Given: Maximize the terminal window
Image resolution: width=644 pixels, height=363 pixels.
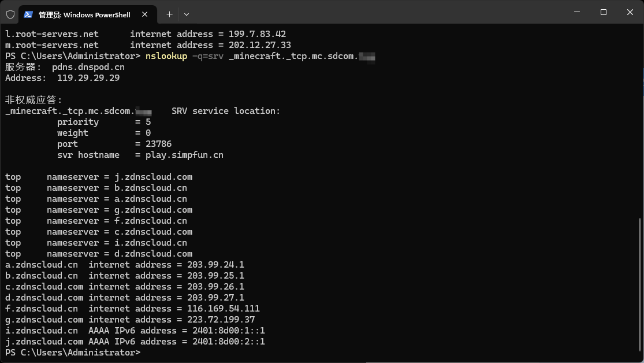Looking at the screenshot, I should (x=604, y=12).
